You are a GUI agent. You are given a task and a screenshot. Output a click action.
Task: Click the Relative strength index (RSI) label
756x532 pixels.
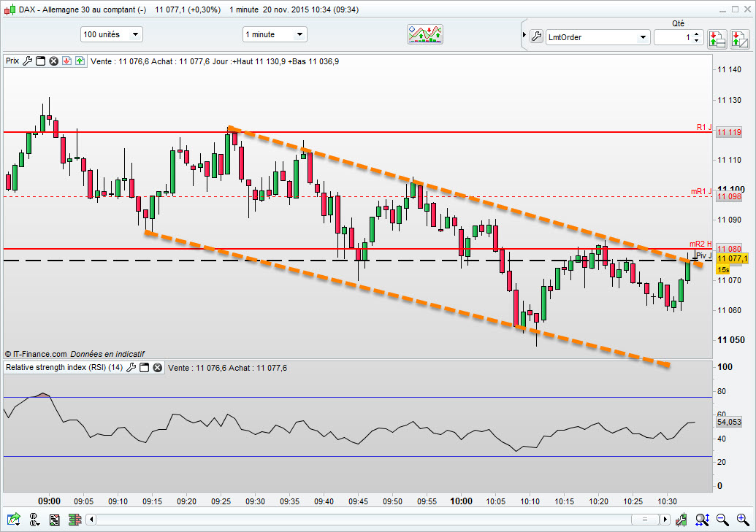point(64,367)
